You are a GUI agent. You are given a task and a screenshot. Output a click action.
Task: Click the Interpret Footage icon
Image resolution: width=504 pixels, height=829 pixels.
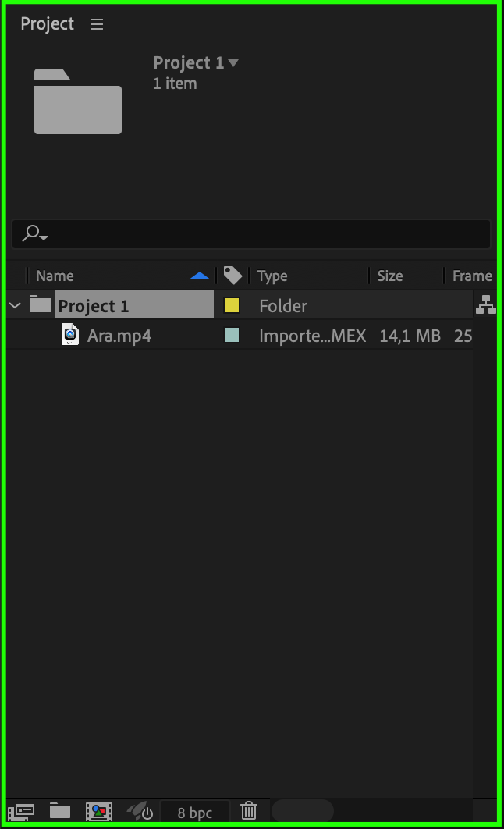pyautogui.click(x=21, y=811)
